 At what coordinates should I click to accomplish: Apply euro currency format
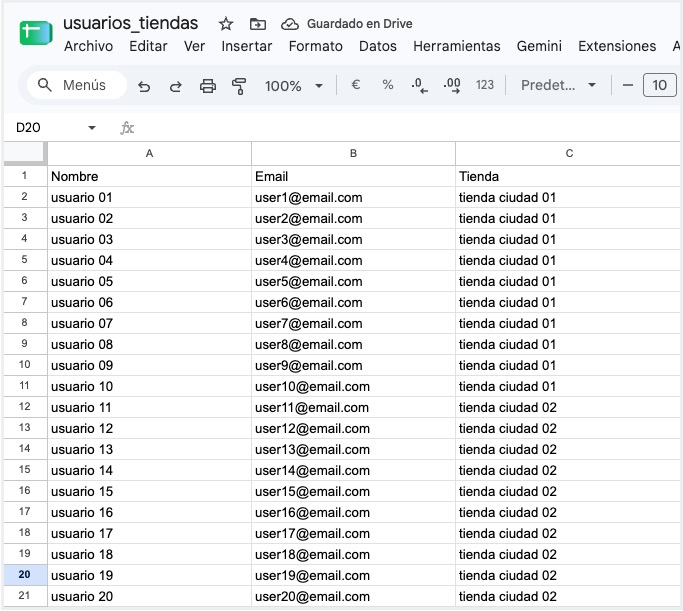coord(355,84)
